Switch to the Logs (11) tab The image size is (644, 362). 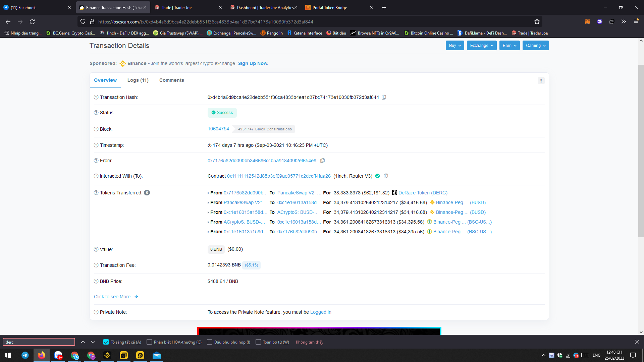(x=138, y=80)
